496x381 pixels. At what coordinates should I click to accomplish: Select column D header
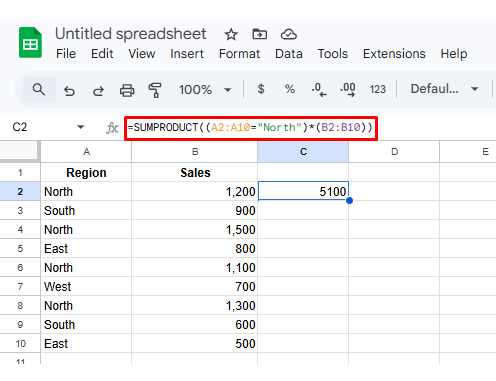pos(394,152)
